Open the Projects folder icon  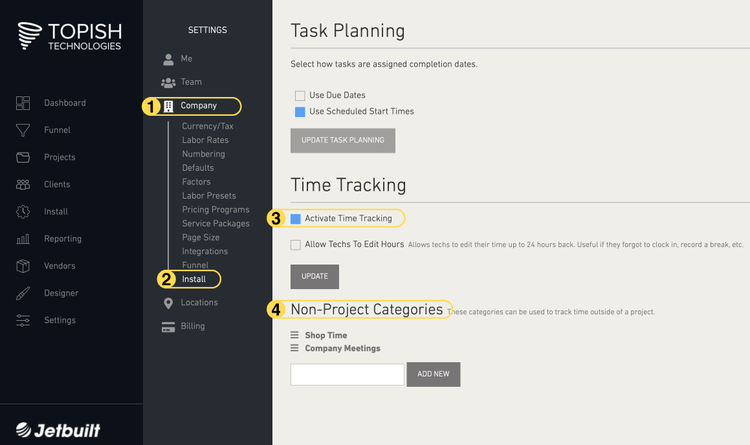point(23,157)
